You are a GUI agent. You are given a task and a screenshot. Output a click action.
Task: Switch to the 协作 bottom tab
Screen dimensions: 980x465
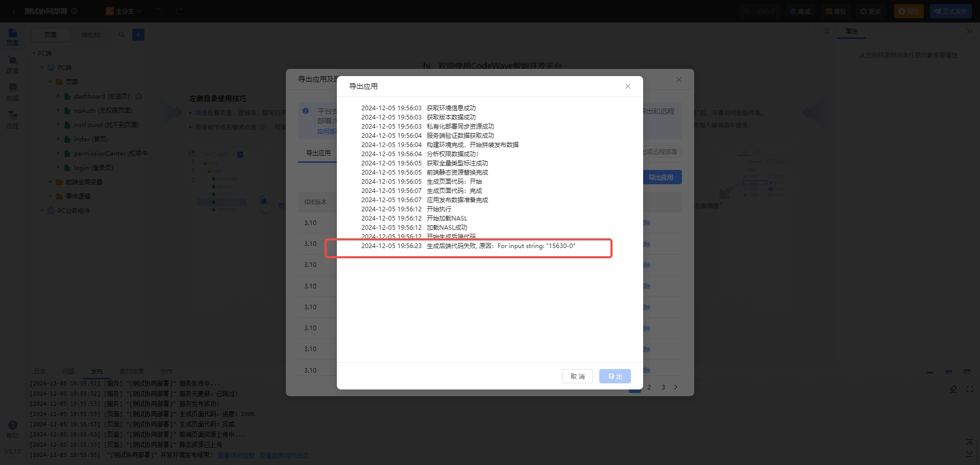click(166, 371)
